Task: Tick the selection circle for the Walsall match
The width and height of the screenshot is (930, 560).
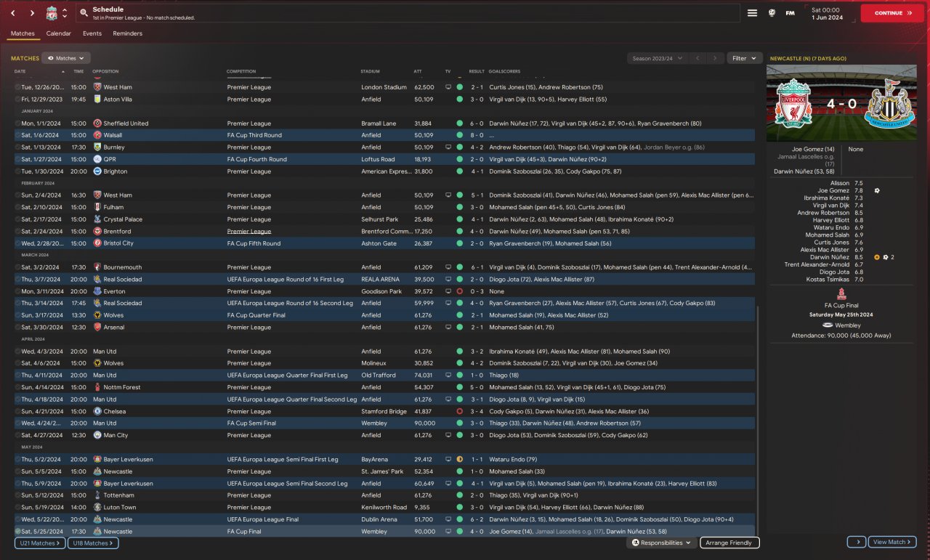Action: (17, 135)
